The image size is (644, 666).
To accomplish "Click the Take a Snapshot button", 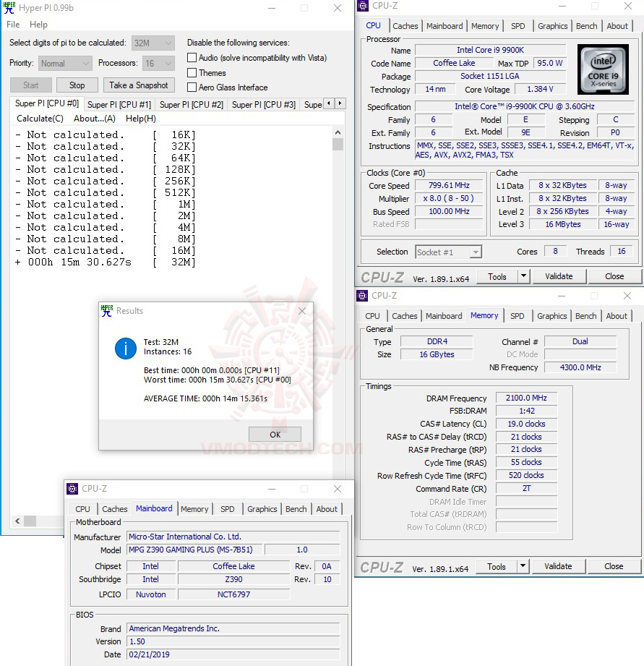I will (138, 85).
